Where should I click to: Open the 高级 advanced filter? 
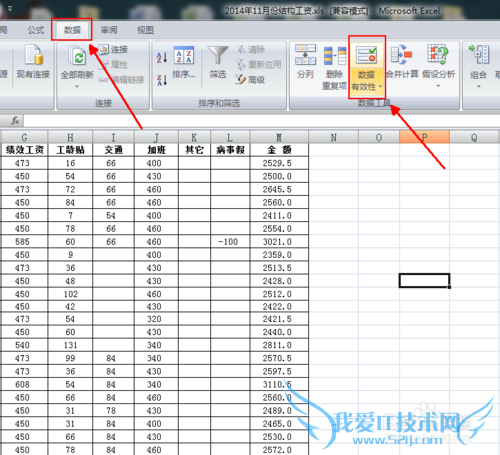tap(250, 79)
